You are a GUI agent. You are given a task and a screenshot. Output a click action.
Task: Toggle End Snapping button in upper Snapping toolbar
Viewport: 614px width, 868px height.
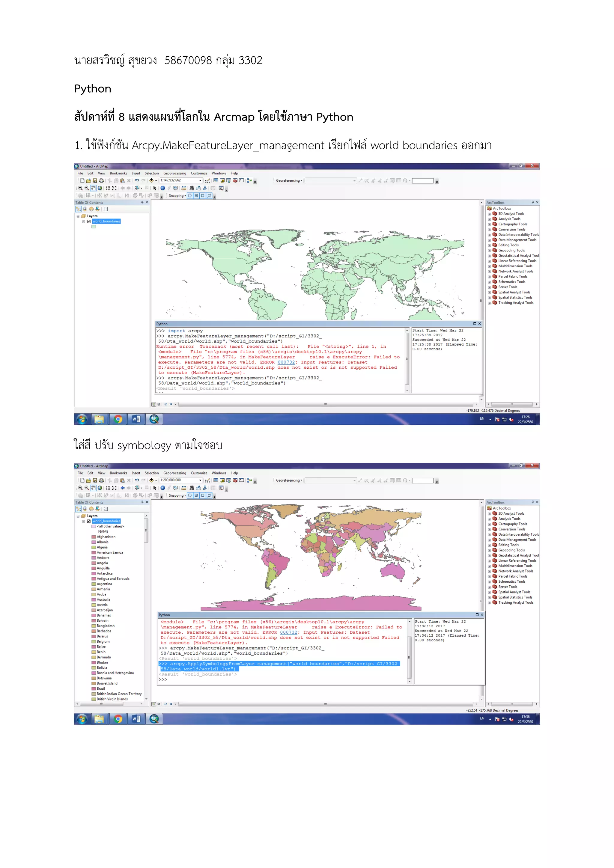(196, 195)
